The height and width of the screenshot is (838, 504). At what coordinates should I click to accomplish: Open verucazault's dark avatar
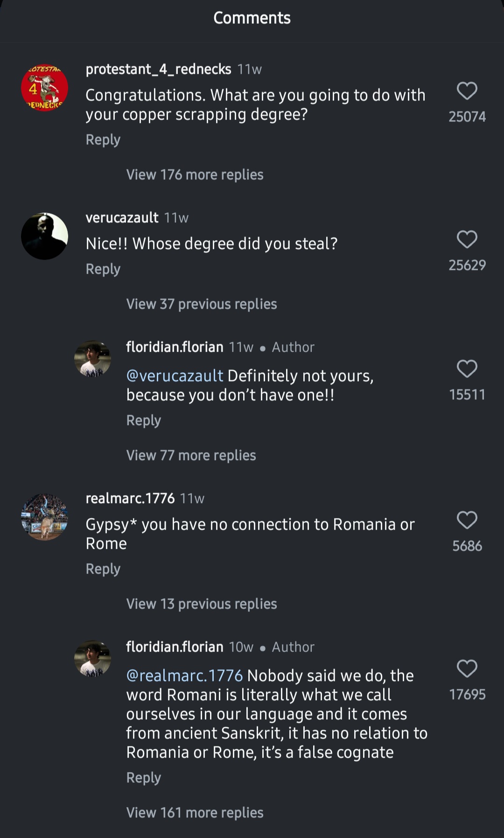pyautogui.click(x=45, y=236)
